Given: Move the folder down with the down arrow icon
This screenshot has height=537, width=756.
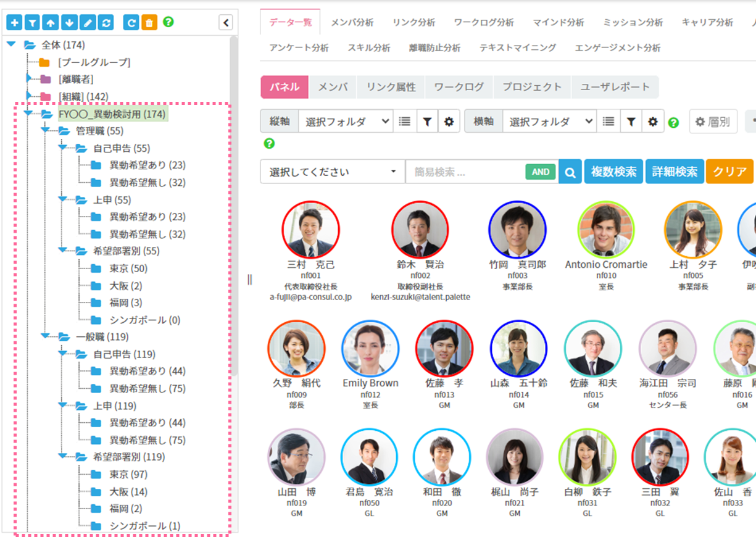Looking at the screenshot, I should 69,23.
